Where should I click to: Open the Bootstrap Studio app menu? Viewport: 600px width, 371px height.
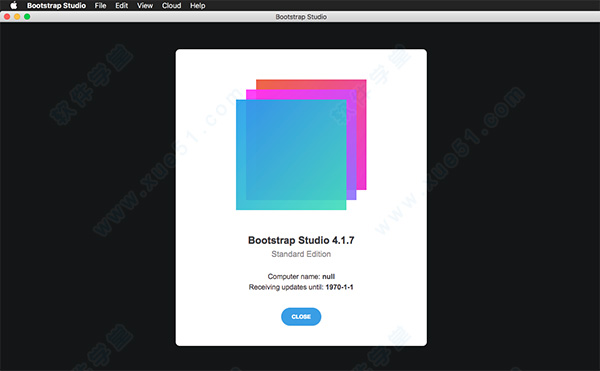[x=56, y=5]
